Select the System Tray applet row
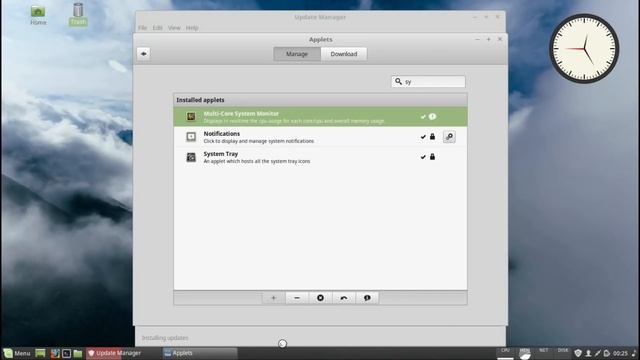Image resolution: width=640 pixels, height=360 pixels. 320,157
